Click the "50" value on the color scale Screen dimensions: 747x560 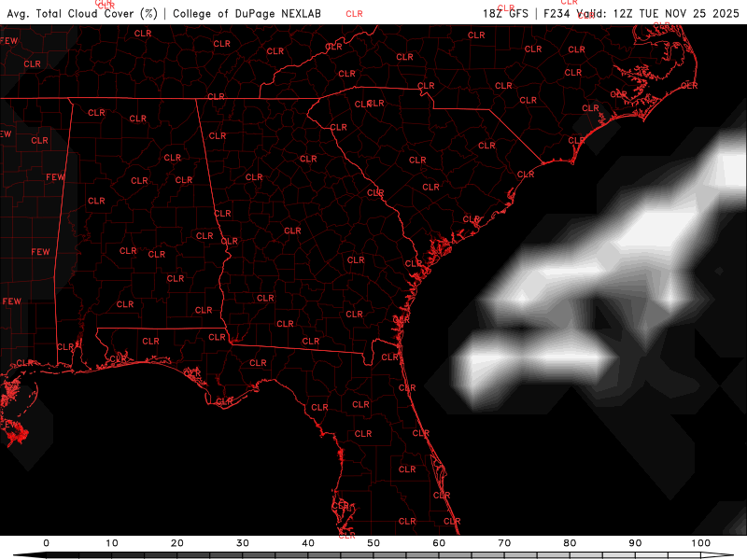tap(373, 543)
